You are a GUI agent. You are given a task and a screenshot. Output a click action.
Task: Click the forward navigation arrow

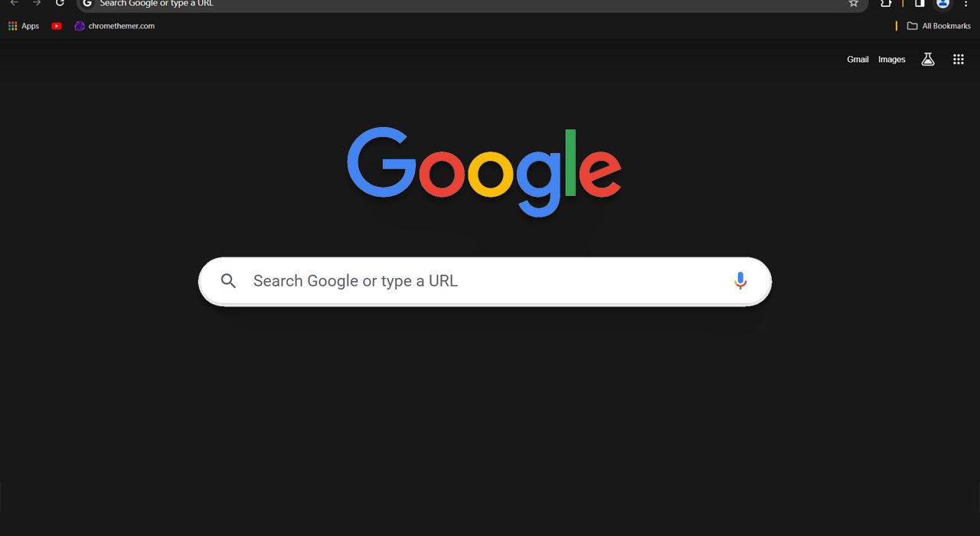[x=36, y=3]
